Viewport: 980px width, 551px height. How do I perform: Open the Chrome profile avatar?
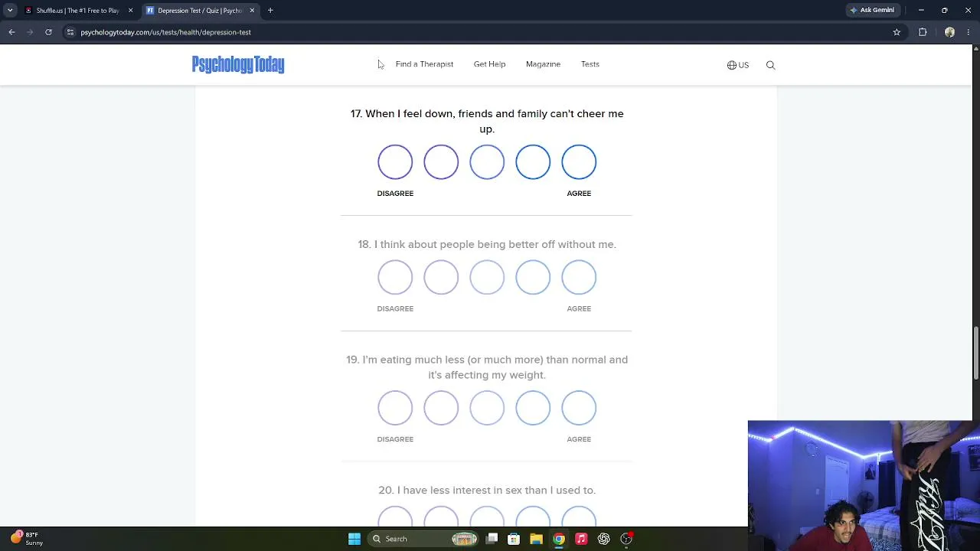click(x=949, y=32)
